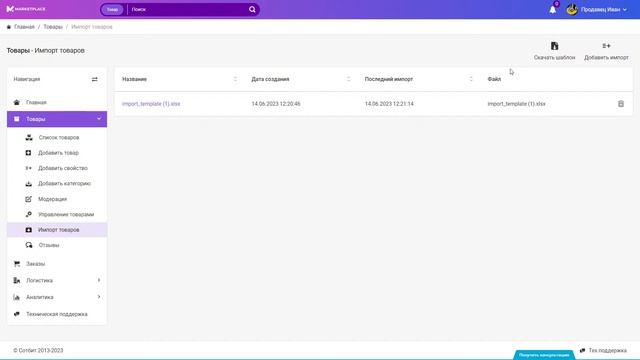Screen dimensions: 640x360
Task: Click the file name cell in the Файл column
Action: pyautogui.click(x=516, y=104)
